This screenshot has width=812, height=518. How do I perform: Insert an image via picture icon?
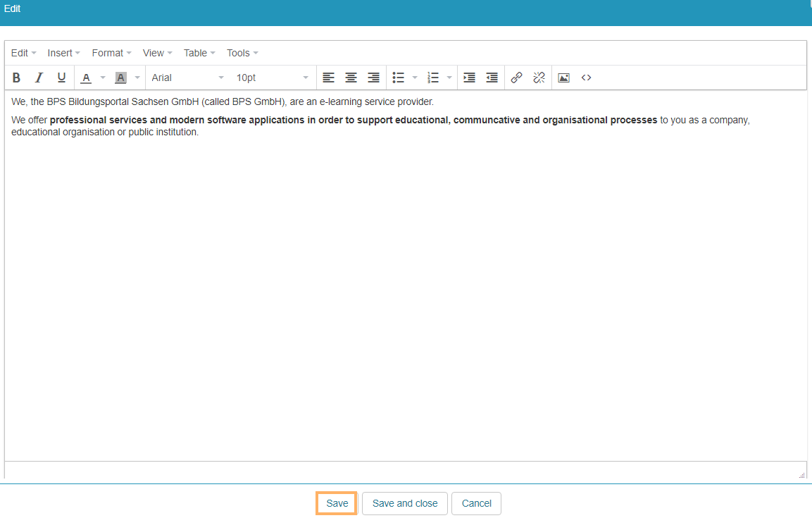click(x=563, y=78)
